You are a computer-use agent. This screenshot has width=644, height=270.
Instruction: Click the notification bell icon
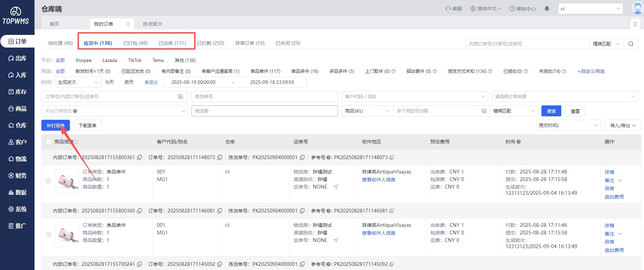[x=547, y=9]
